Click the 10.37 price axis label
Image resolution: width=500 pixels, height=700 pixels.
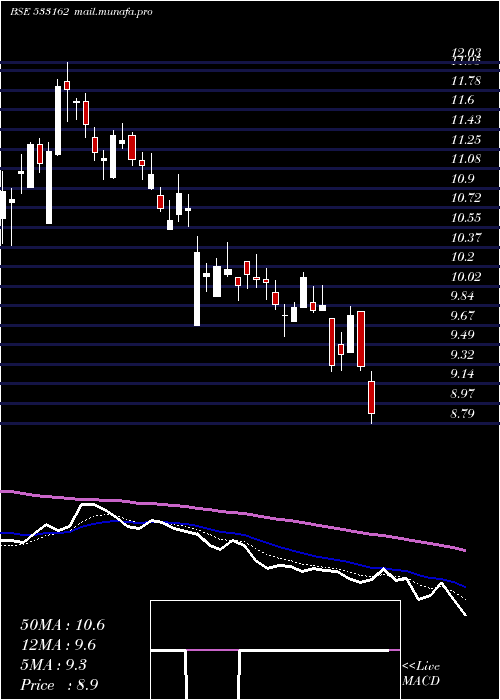(x=466, y=238)
